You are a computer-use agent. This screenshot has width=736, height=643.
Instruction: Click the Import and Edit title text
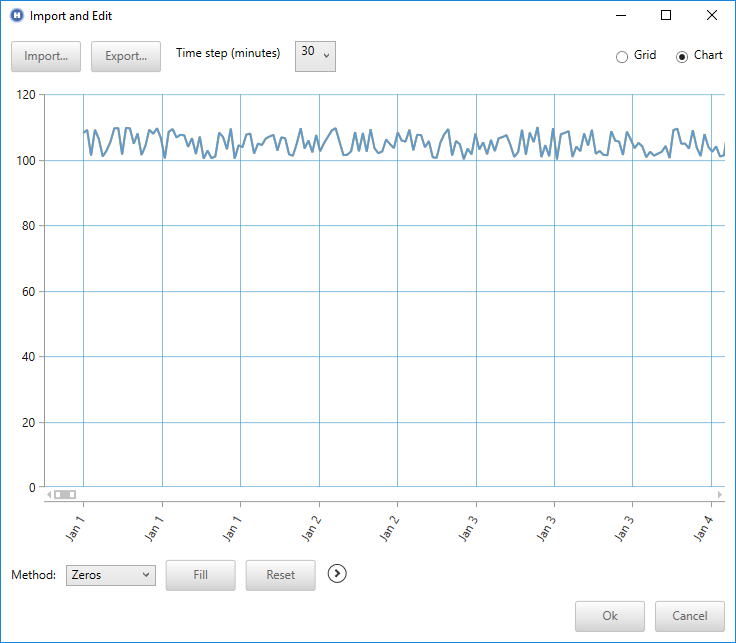[71, 16]
